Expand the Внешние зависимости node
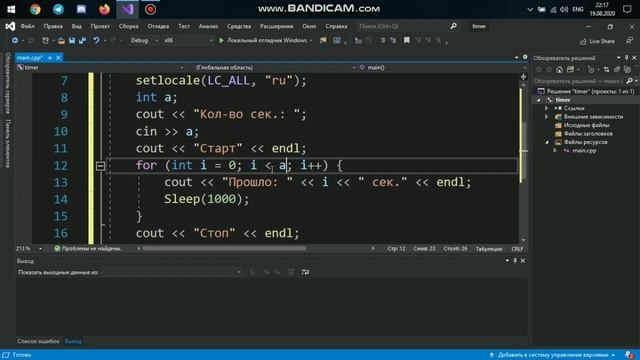 coord(547,117)
